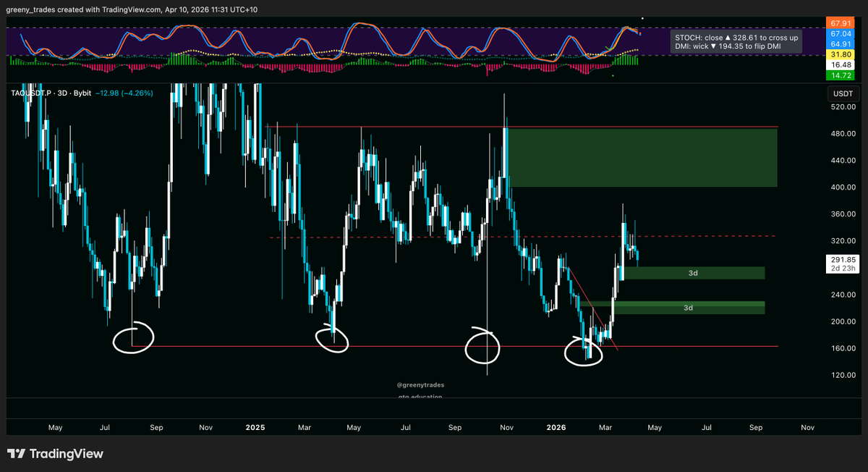Click the 2025 label on the time axis
This screenshot has height=472, width=868.
255,428
